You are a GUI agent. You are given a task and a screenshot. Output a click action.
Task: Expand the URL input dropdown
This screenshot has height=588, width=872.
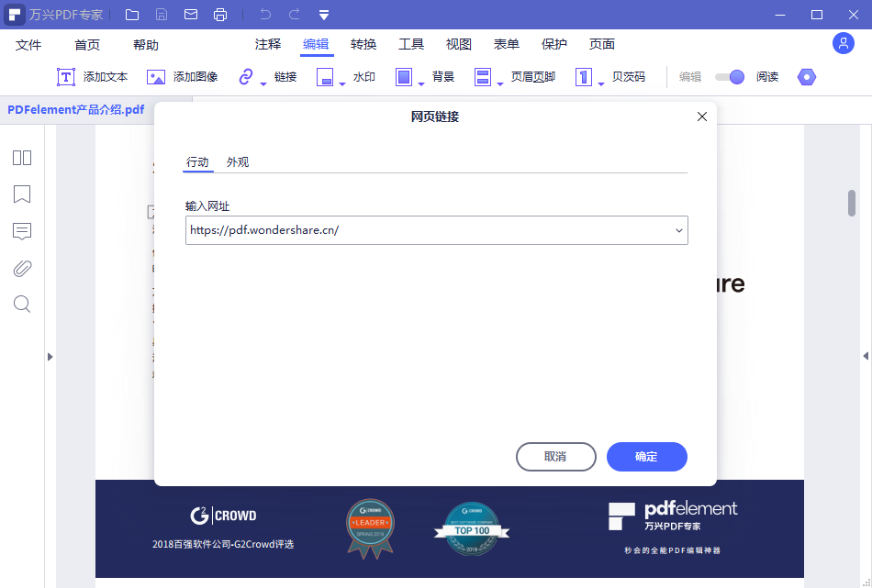678,230
